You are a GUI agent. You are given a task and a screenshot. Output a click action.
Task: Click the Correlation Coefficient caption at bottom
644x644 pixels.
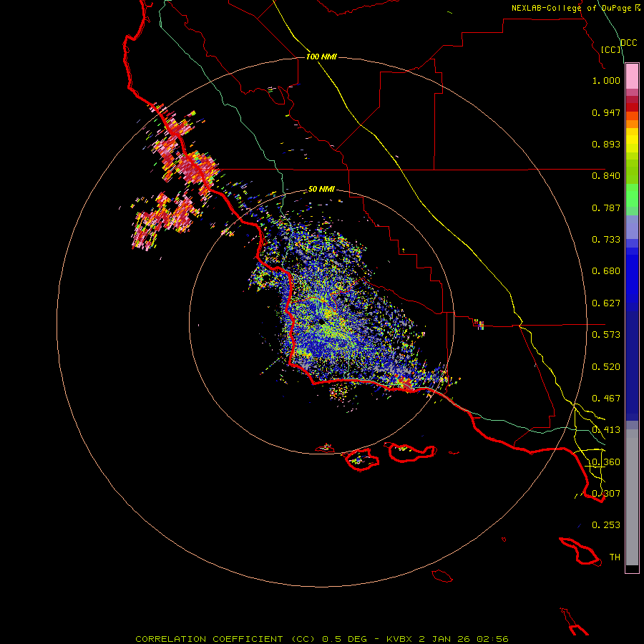coord(322,639)
